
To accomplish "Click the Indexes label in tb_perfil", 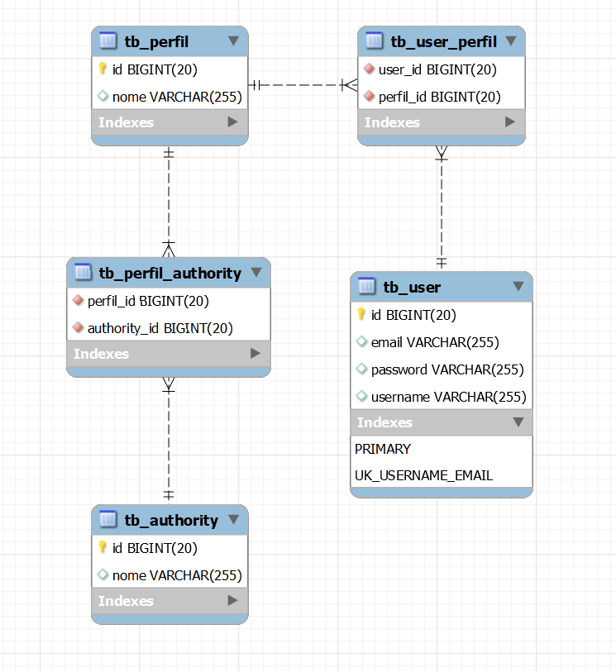I will (x=126, y=122).
